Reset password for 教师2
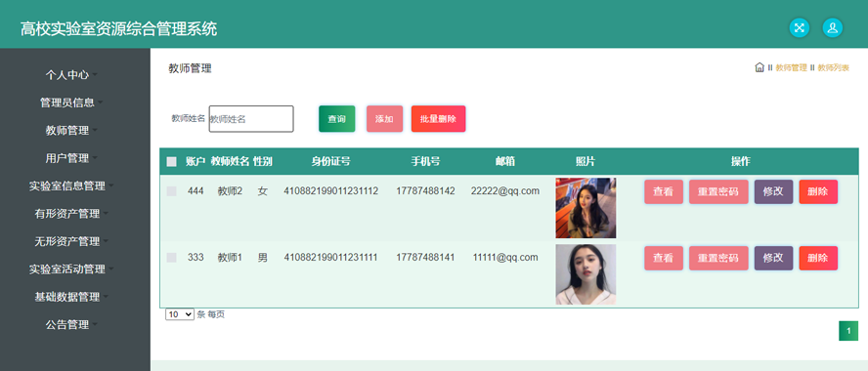 718,192
